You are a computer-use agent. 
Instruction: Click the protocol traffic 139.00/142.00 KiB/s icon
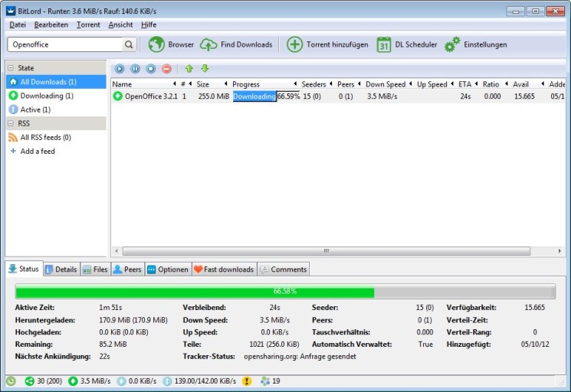point(167,381)
